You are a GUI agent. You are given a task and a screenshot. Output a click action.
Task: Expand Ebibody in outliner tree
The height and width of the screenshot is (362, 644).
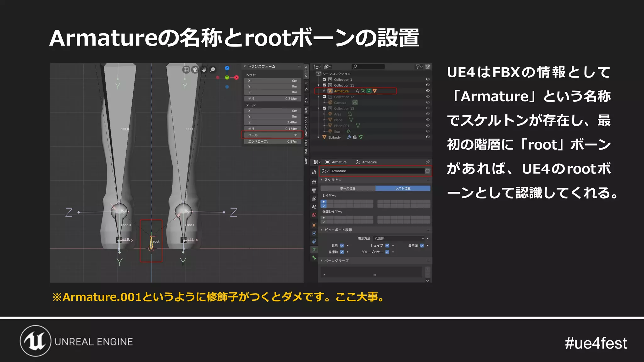319,137
